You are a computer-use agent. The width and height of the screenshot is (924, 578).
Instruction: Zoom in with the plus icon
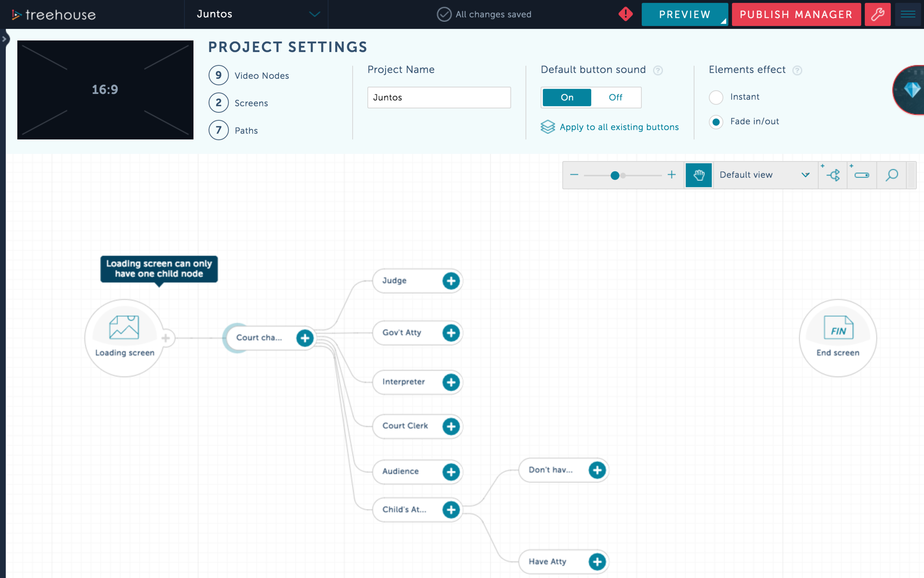pos(671,175)
